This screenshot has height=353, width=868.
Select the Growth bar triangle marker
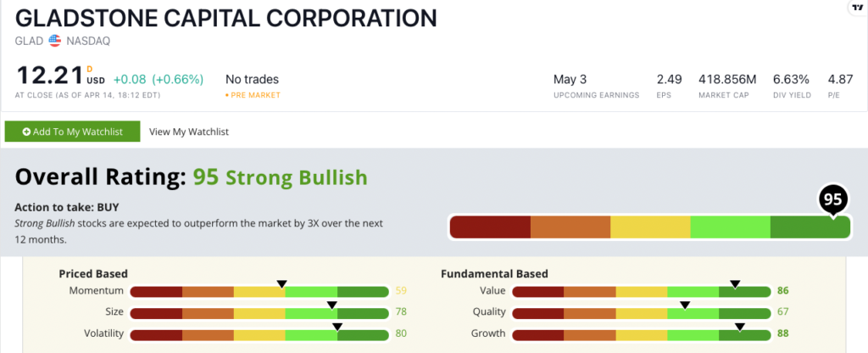739,326
